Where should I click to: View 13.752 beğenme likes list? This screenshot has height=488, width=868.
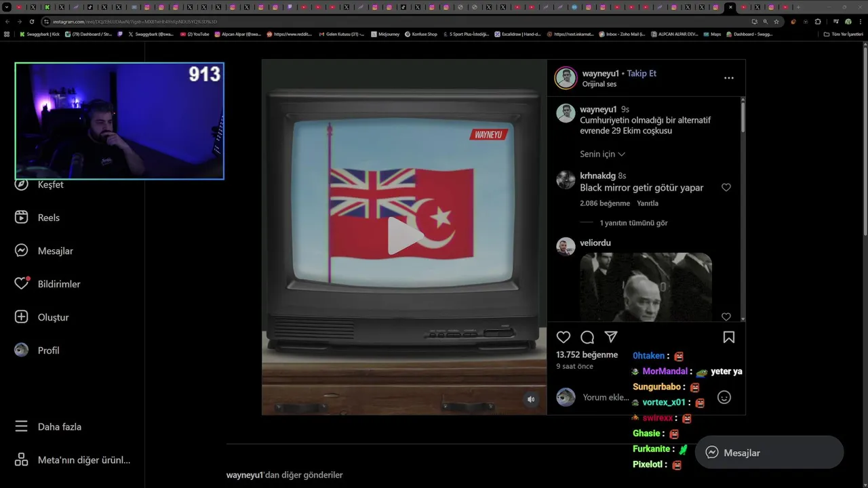point(587,354)
